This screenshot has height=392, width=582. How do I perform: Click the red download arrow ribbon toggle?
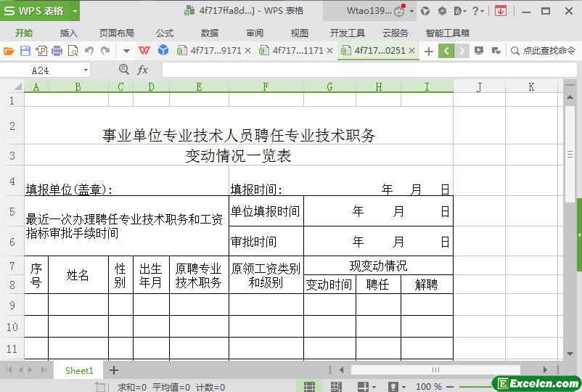click(x=500, y=11)
